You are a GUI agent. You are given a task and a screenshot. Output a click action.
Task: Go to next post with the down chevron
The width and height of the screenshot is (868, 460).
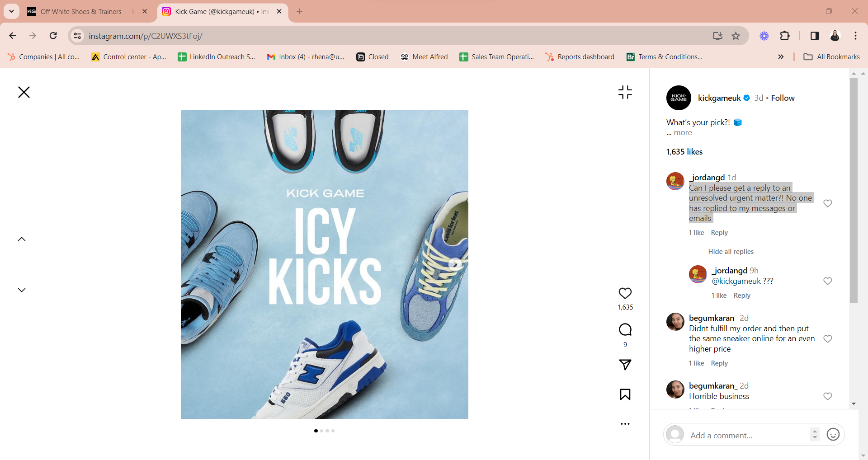22,290
